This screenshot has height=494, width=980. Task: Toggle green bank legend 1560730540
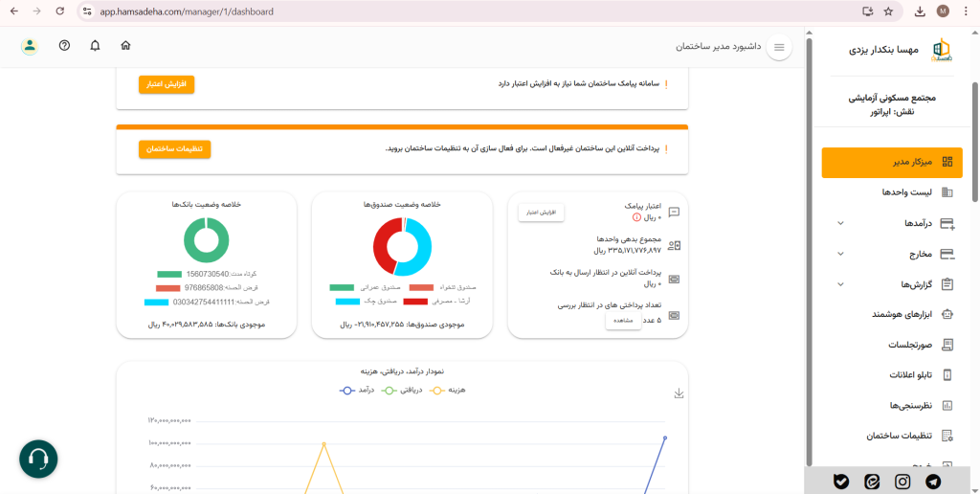[x=169, y=275]
